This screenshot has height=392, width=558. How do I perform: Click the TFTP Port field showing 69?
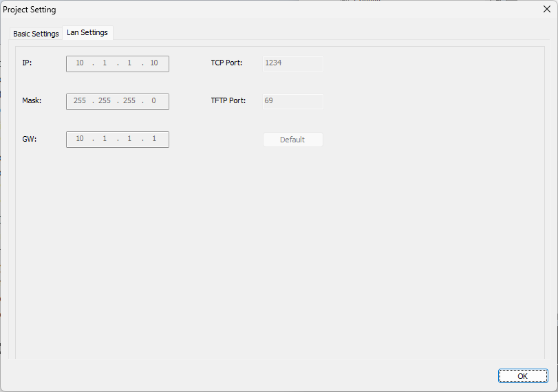click(292, 101)
